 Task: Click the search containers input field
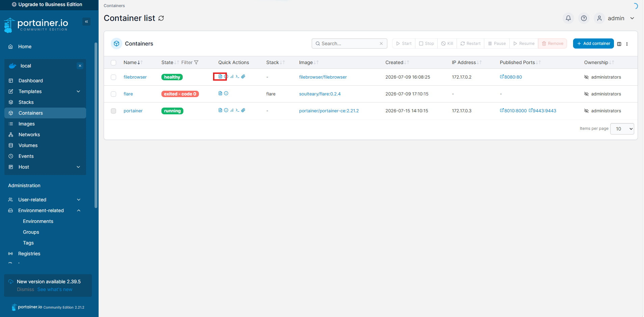(x=349, y=44)
